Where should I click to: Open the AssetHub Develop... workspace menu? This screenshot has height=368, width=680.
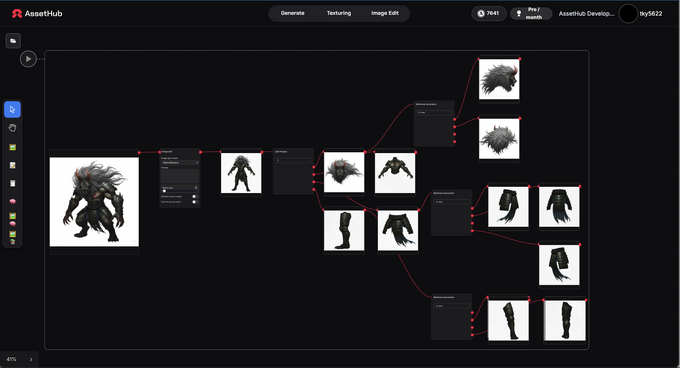coord(586,13)
